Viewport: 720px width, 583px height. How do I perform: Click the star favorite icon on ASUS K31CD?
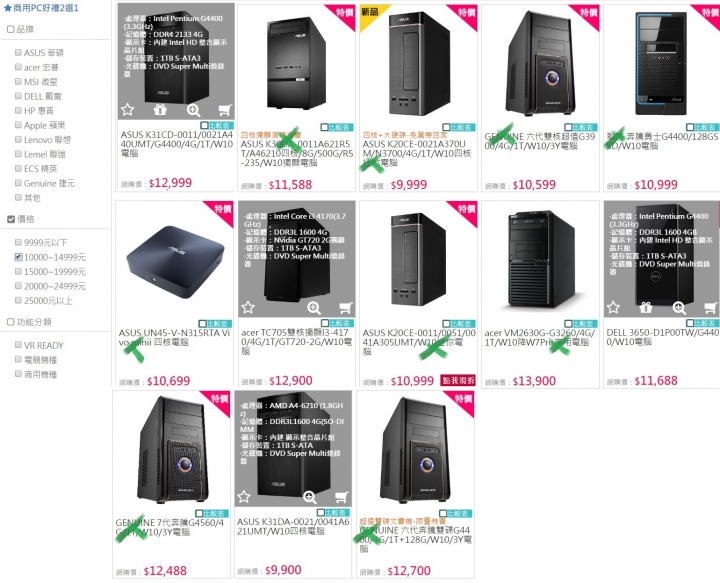(x=128, y=110)
